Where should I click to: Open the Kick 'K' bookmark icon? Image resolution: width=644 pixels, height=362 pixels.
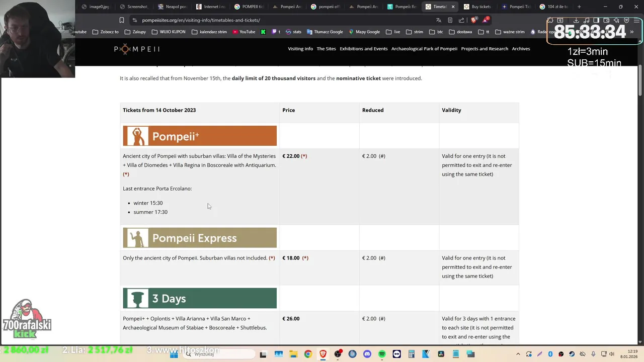(263, 32)
